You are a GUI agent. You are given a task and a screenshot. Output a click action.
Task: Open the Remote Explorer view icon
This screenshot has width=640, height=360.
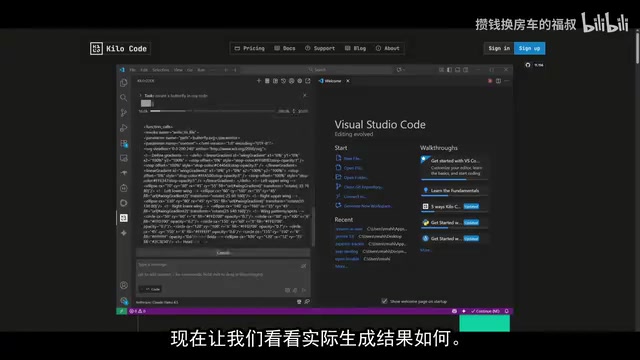click(x=124, y=158)
